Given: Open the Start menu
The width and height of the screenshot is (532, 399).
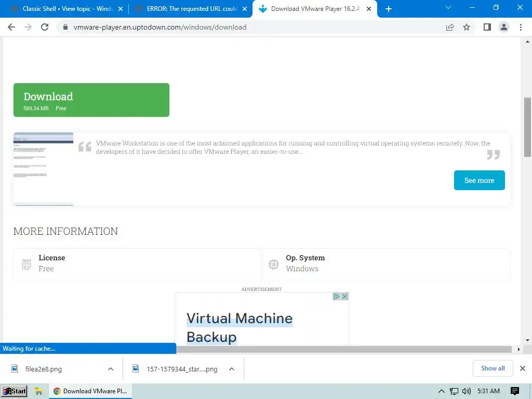Looking at the screenshot, I should [14, 391].
